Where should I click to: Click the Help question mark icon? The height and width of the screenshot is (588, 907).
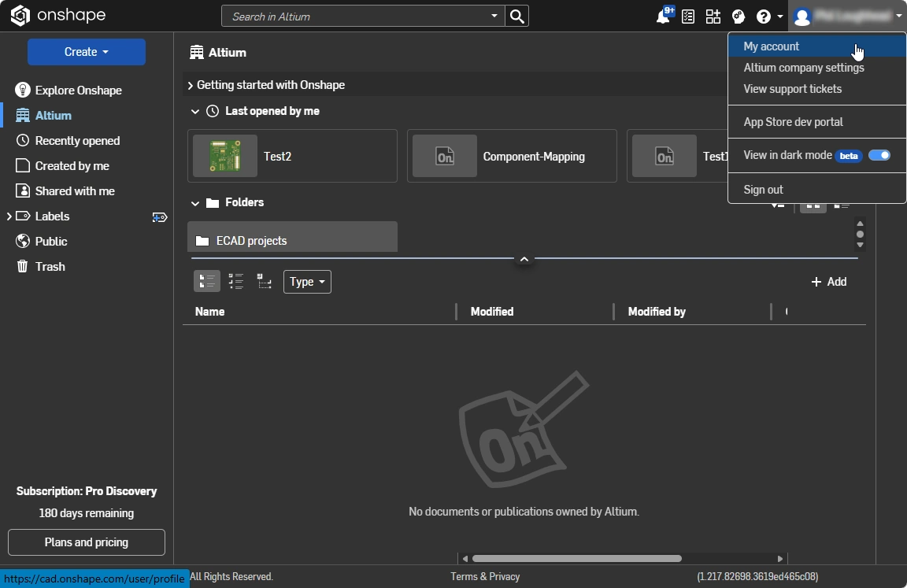click(x=764, y=17)
